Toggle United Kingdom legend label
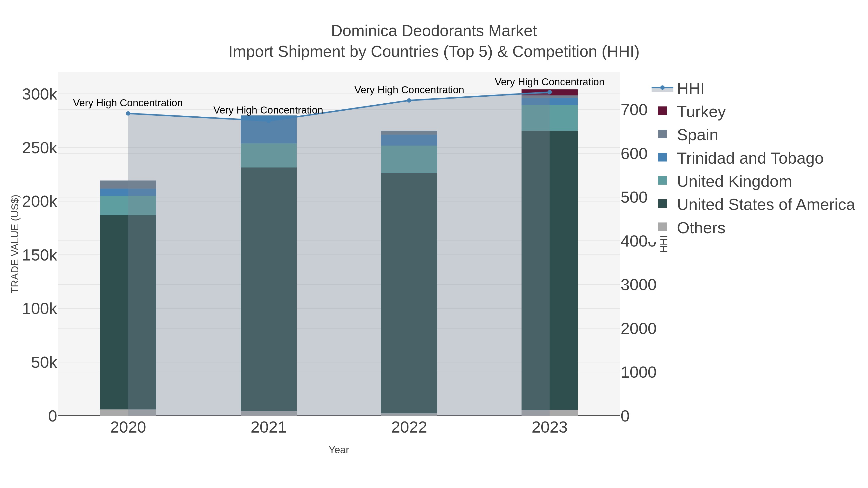 [734, 181]
